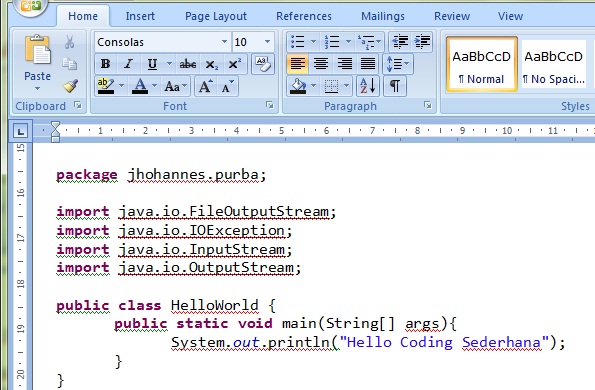The image size is (595, 390).
Task: Click the word "HelloWorld" in code
Action: point(214,305)
